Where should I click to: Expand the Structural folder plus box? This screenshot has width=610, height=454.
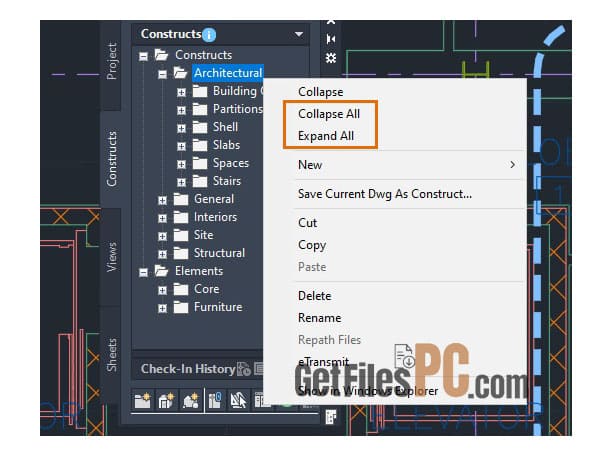pos(162,254)
